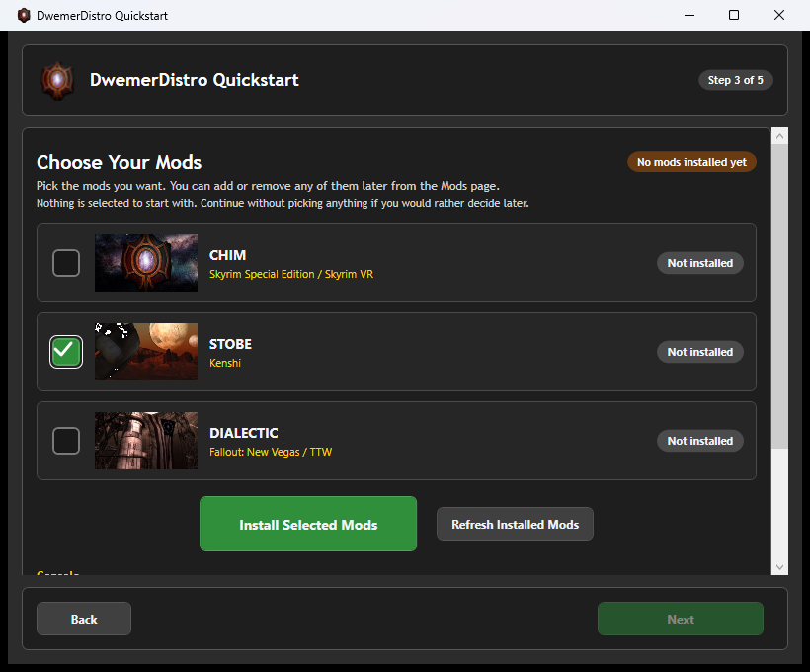Viewport: 810px width, 672px height.
Task: Click Install Selected Mods button
Action: click(308, 524)
